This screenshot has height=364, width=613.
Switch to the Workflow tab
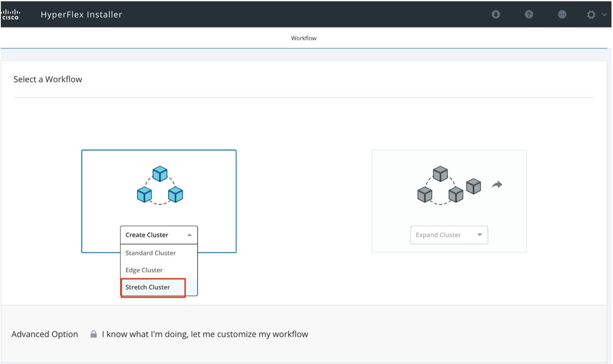pos(304,38)
